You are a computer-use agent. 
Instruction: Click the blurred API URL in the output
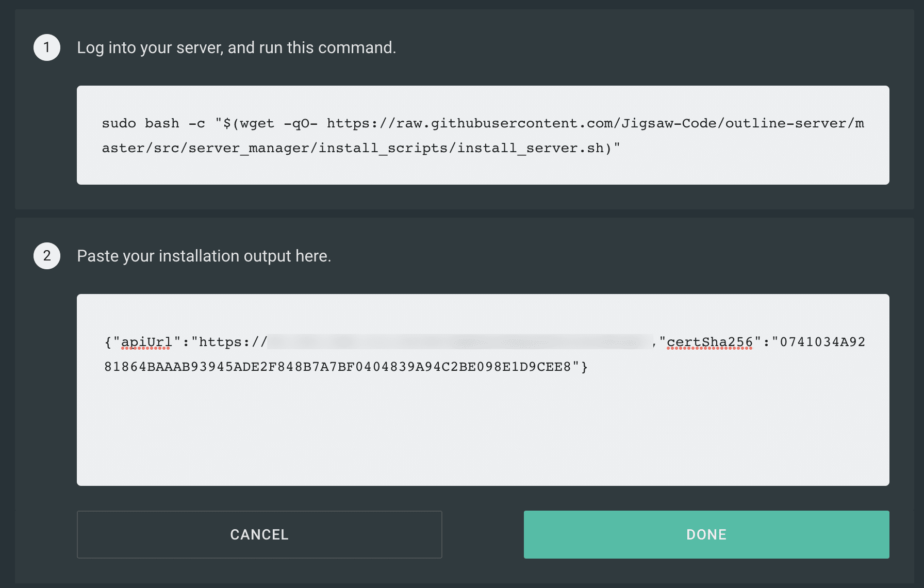pyautogui.click(x=459, y=342)
